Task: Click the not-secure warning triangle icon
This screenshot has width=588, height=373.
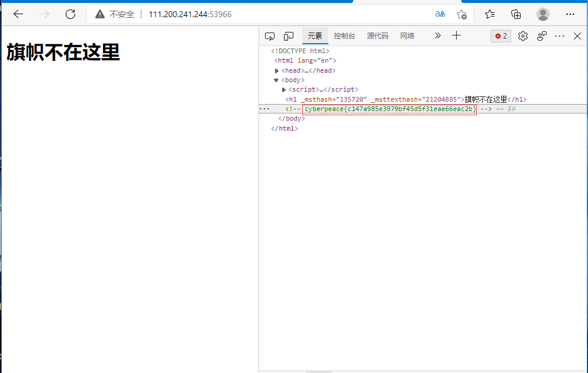Action: [x=100, y=14]
